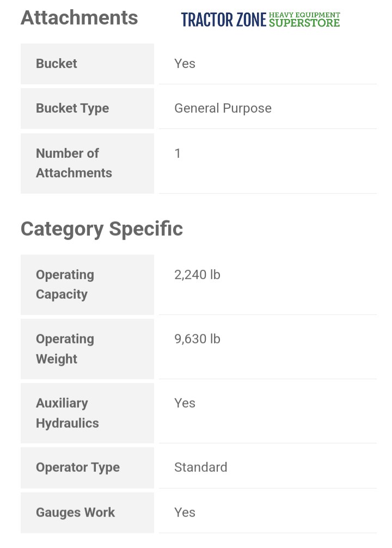Select the Attachments section heading
The image size is (392, 548).
click(x=79, y=18)
